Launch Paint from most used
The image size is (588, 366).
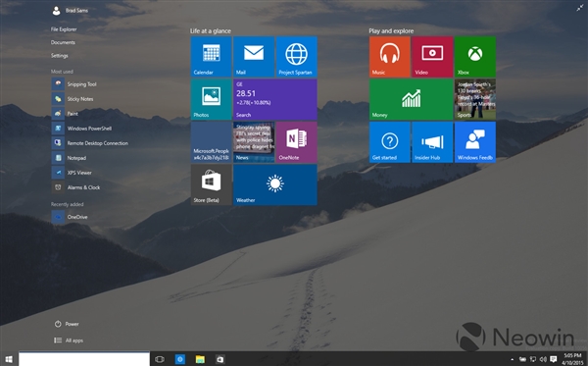(66, 114)
